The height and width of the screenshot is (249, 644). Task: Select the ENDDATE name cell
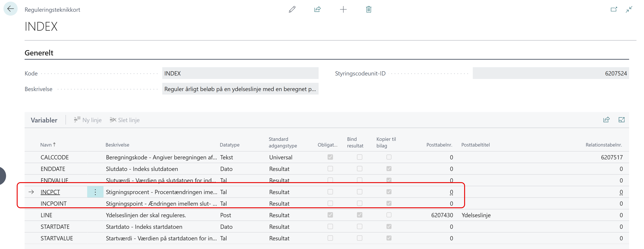tap(53, 169)
